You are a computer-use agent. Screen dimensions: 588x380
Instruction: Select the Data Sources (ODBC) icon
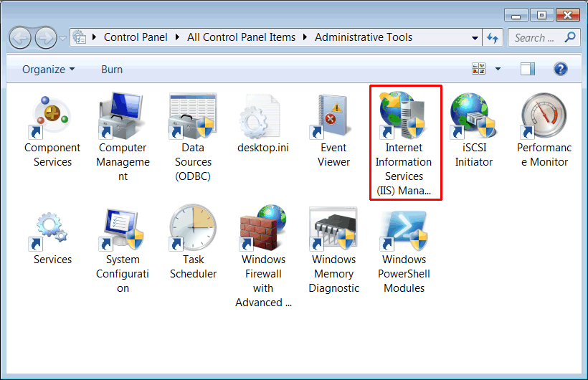tap(193, 116)
